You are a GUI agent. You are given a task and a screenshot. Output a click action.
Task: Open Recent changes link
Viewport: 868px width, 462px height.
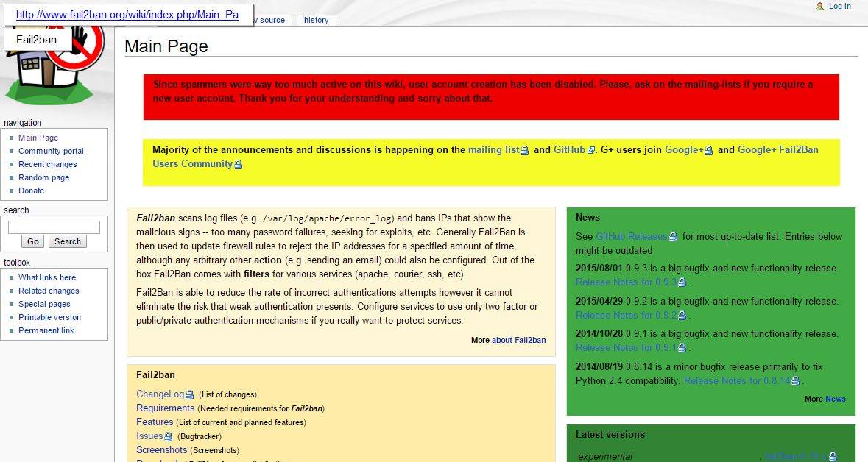click(x=48, y=164)
